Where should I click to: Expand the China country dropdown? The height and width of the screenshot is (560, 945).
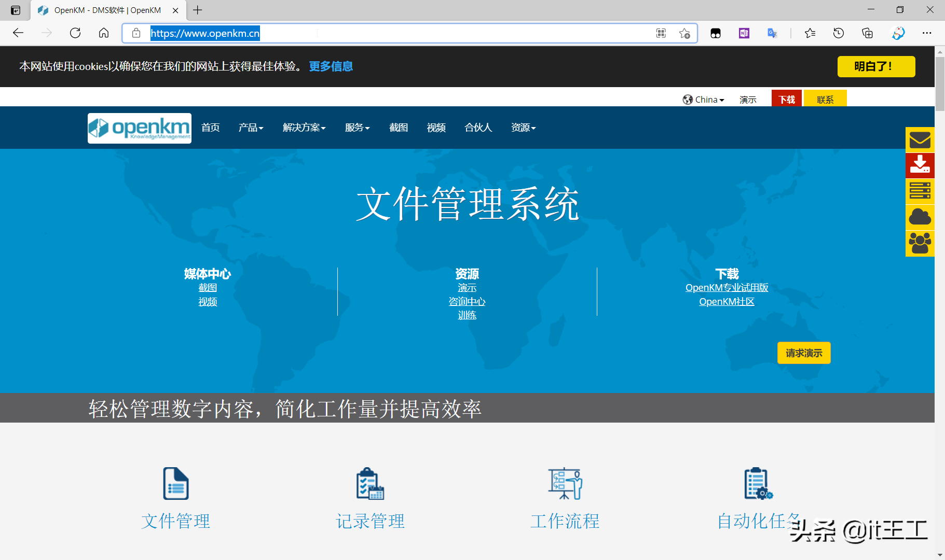tap(703, 100)
